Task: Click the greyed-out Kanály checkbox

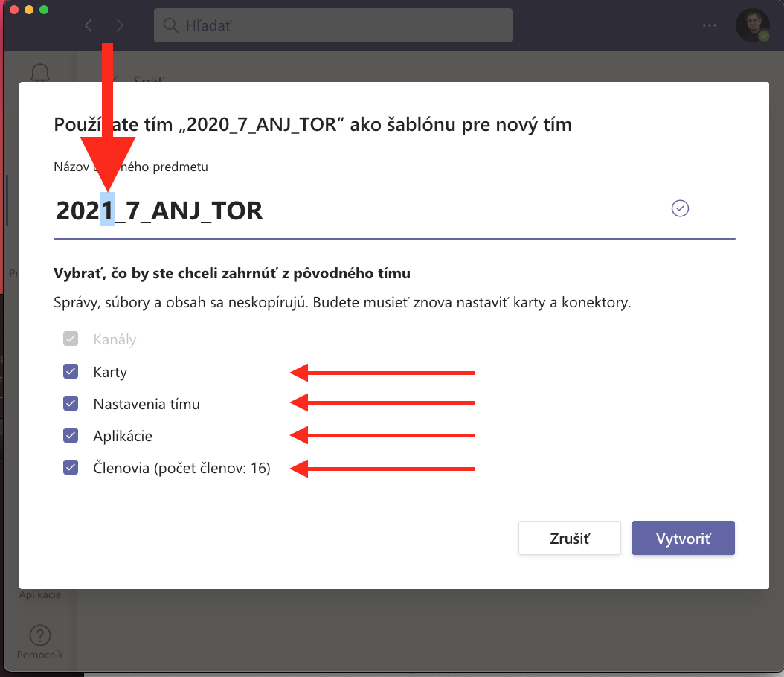Action: click(x=71, y=339)
